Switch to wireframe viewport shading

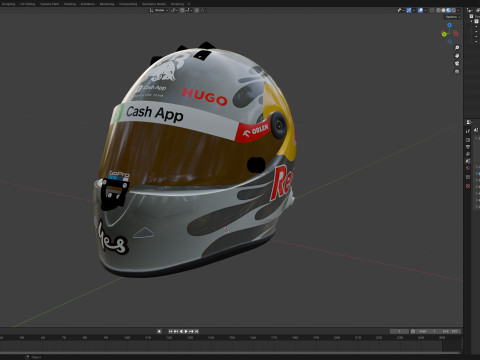pos(438,10)
